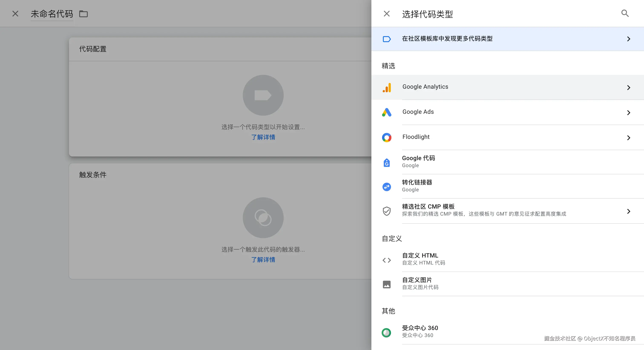The height and width of the screenshot is (350, 644).
Task: Click the folder icon beside 未命名代码
Action: (x=83, y=14)
